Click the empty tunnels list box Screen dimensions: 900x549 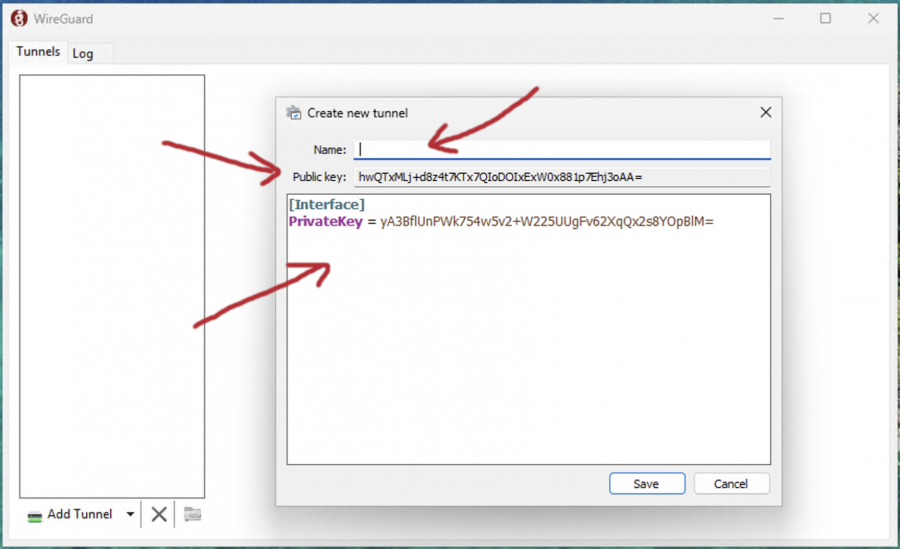coord(112,286)
